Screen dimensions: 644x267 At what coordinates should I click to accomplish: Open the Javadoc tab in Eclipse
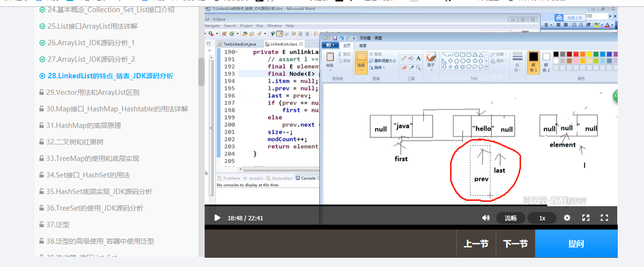click(x=253, y=178)
